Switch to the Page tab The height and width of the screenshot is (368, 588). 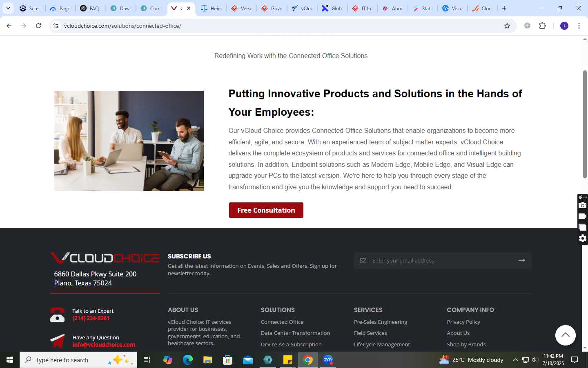point(60,8)
